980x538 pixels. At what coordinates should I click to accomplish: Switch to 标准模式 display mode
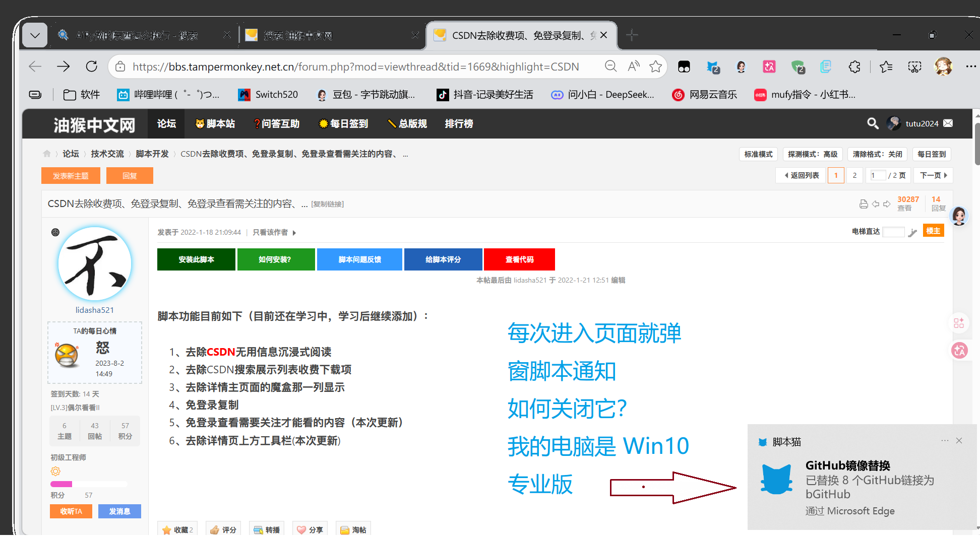tap(758, 154)
